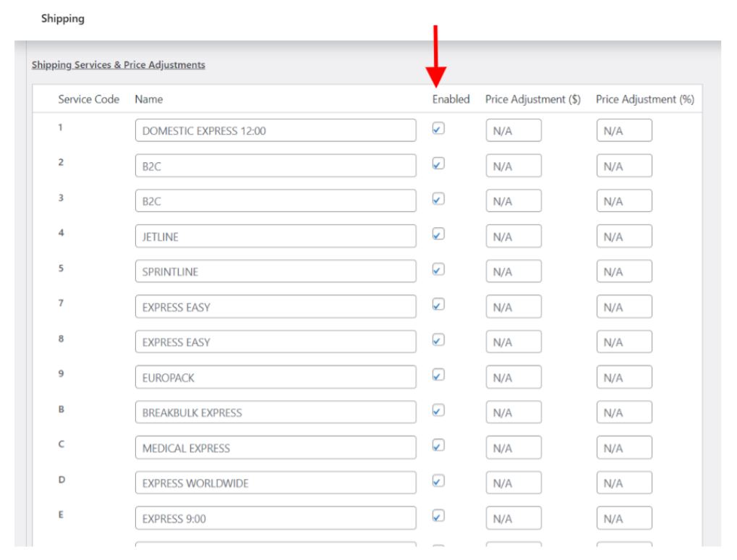Edit name field for service code 7
This screenshot has width=737, height=560.
[276, 307]
